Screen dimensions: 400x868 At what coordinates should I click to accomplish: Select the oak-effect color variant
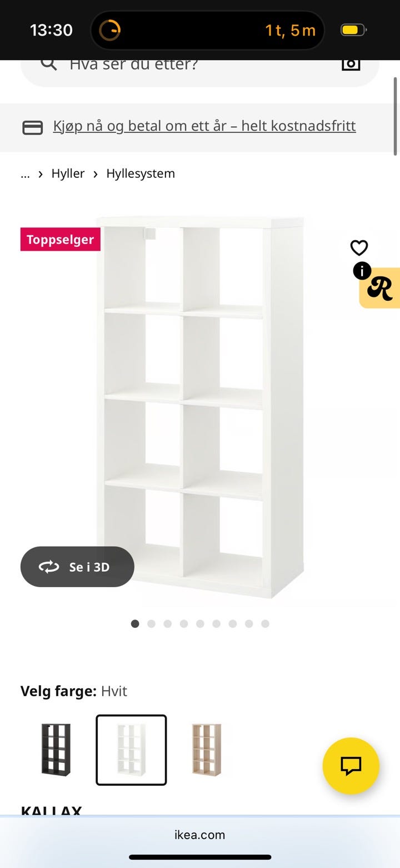pos(207,750)
